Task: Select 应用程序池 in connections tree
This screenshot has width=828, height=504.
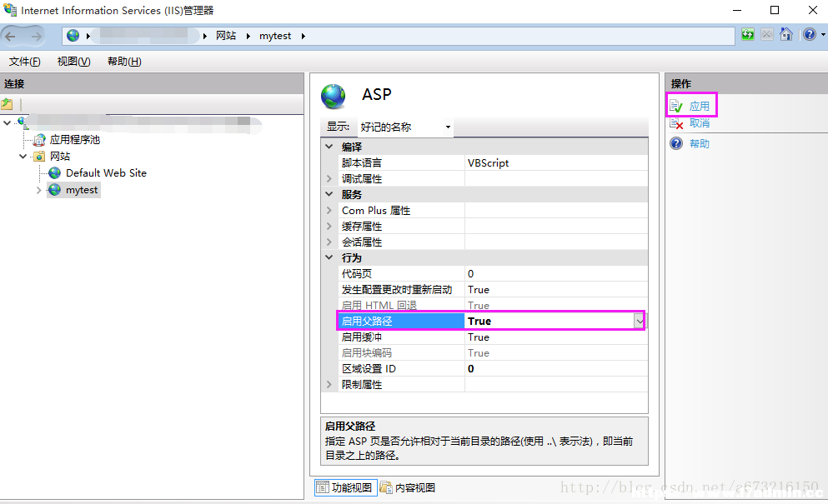Action: (x=74, y=140)
